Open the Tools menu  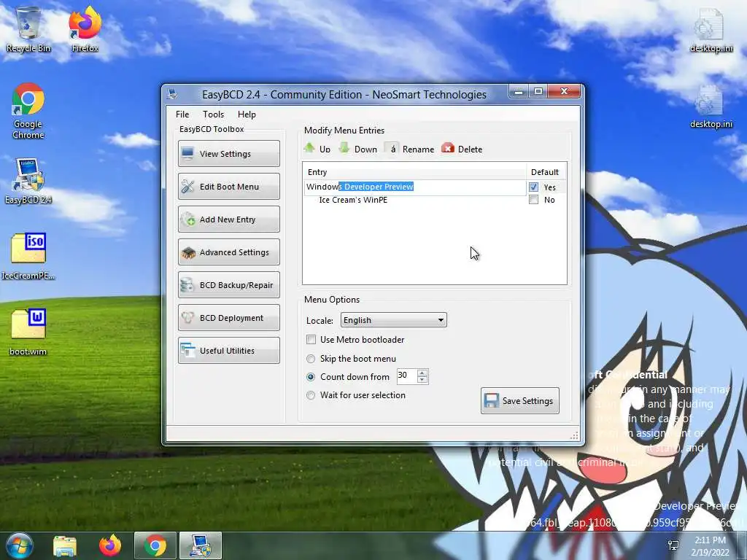pyautogui.click(x=213, y=114)
